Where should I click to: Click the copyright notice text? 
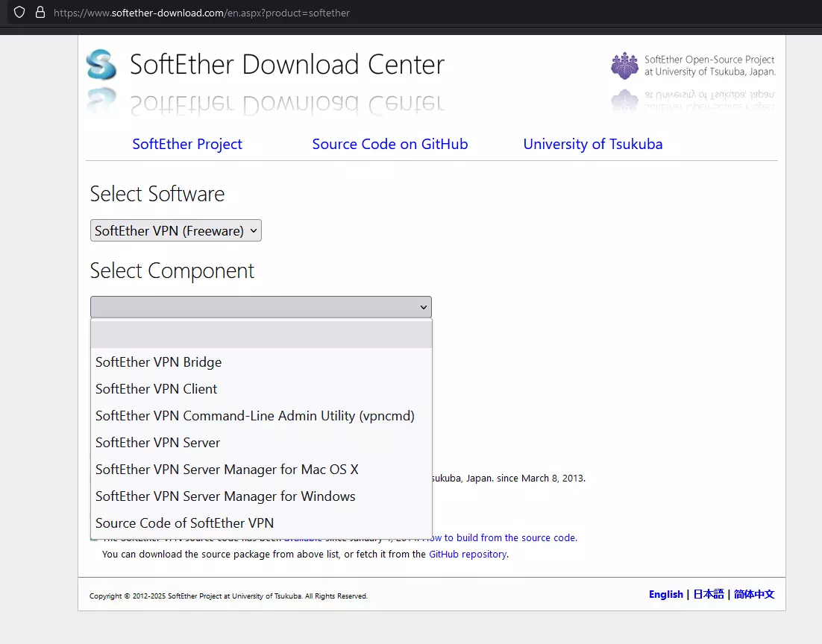228,596
